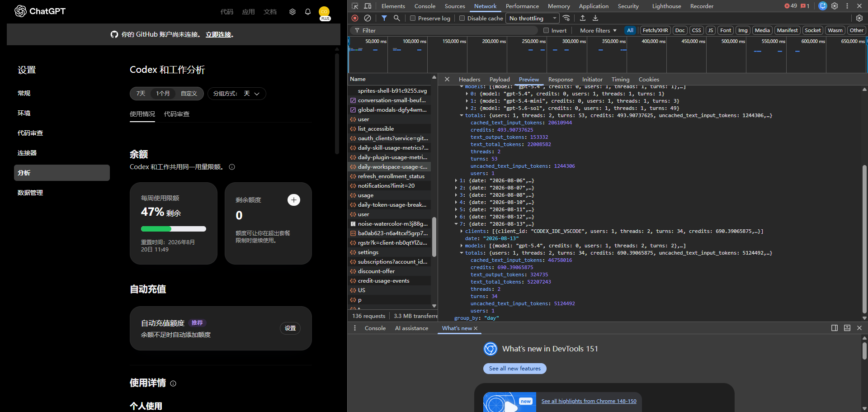Import HAR file upload icon
Image resolution: width=868 pixels, height=412 pixels.
tap(583, 18)
